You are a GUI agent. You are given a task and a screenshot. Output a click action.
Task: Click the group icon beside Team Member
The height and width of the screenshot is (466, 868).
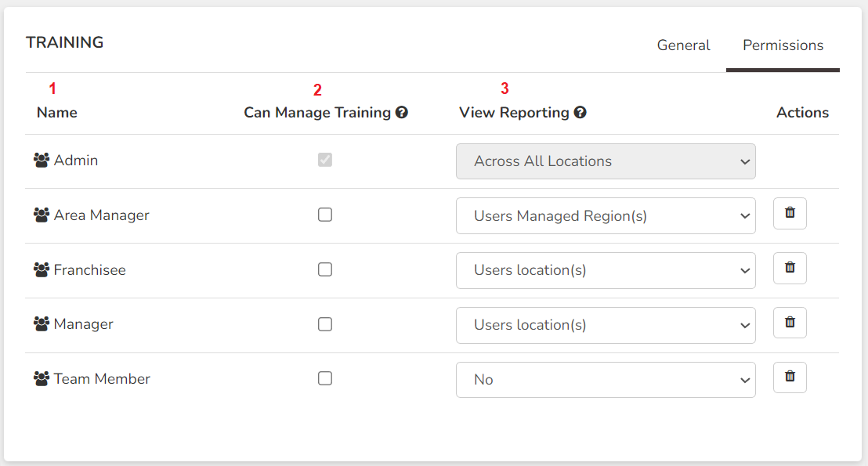coord(41,379)
